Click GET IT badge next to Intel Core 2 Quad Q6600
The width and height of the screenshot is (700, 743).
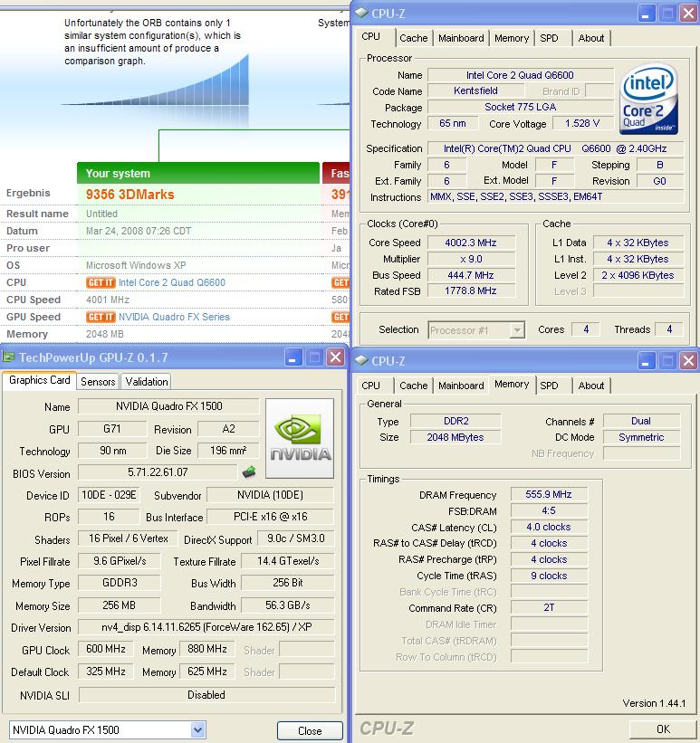point(101,282)
